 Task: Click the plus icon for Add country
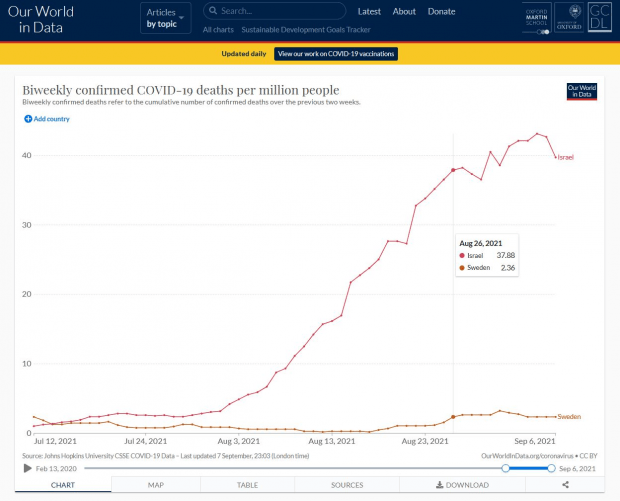(x=29, y=119)
